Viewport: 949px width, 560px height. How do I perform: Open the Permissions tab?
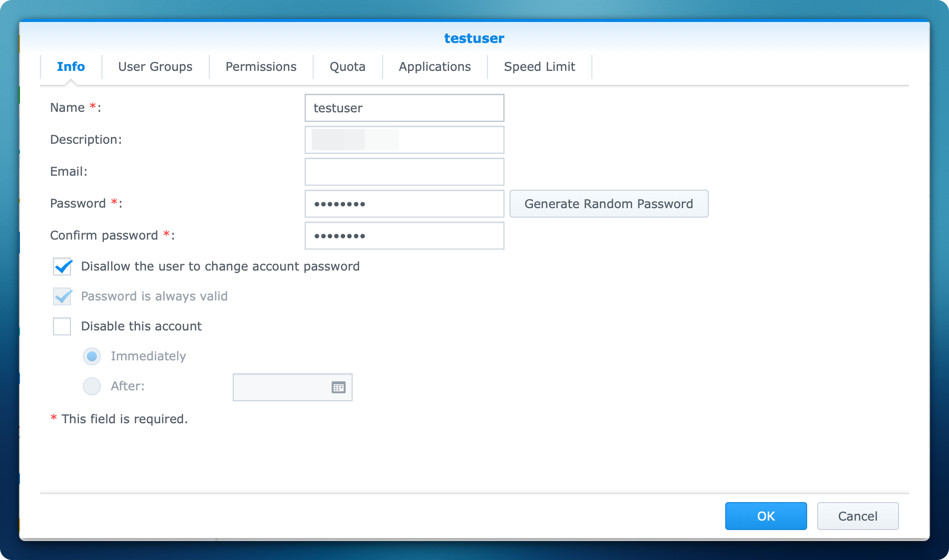tap(261, 67)
